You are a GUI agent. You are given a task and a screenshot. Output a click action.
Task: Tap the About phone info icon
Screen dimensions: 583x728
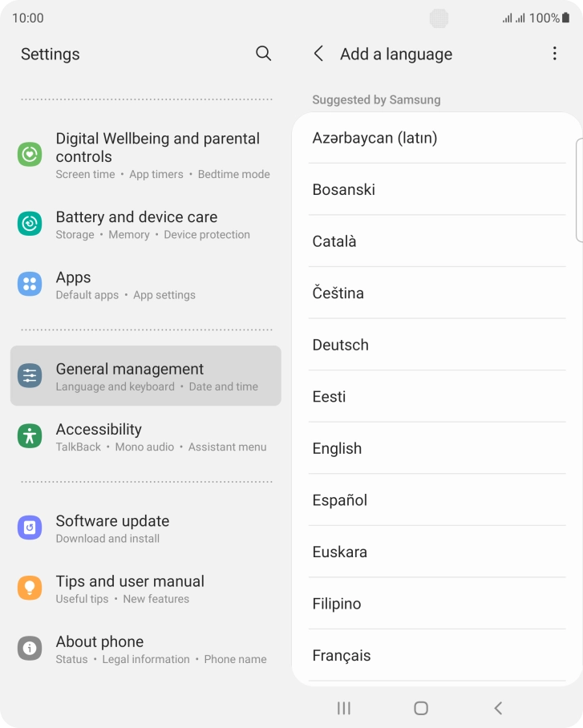click(30, 648)
